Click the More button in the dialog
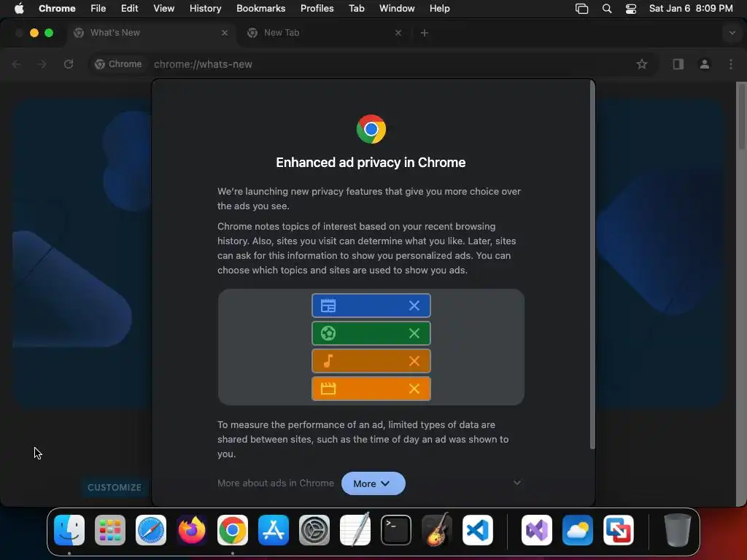Viewport: 747px width, 560px height. coord(373,483)
